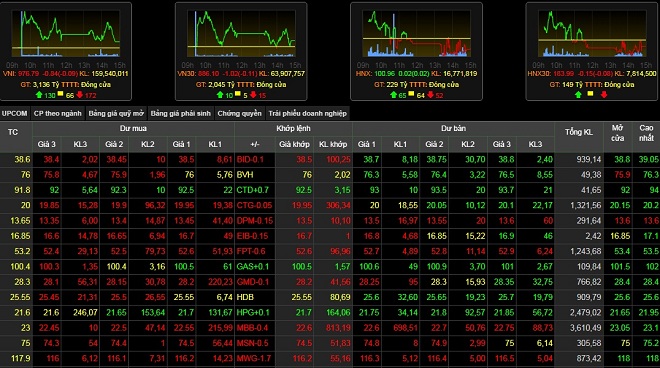Click the Giá khớp column header
The width and height of the screenshot is (660, 368).
[294, 144]
